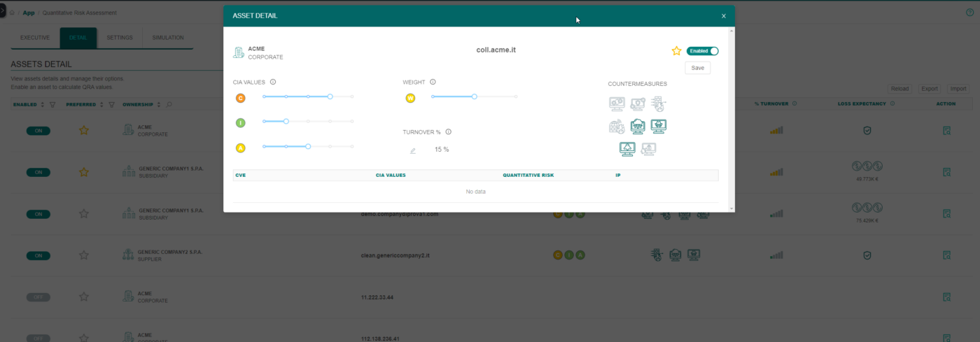Screen dimensions: 980x342
Task: Click App in the breadcrumb
Action: click(x=28, y=13)
